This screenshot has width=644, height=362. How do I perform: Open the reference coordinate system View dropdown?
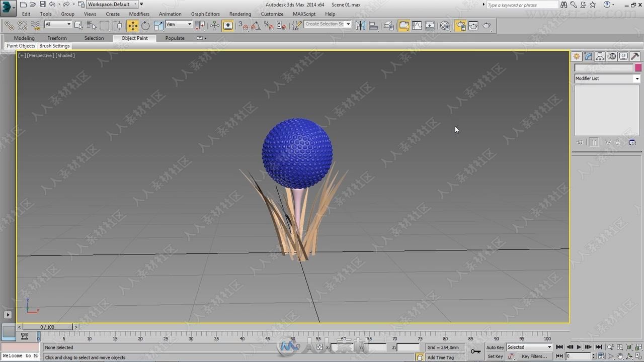point(179,24)
